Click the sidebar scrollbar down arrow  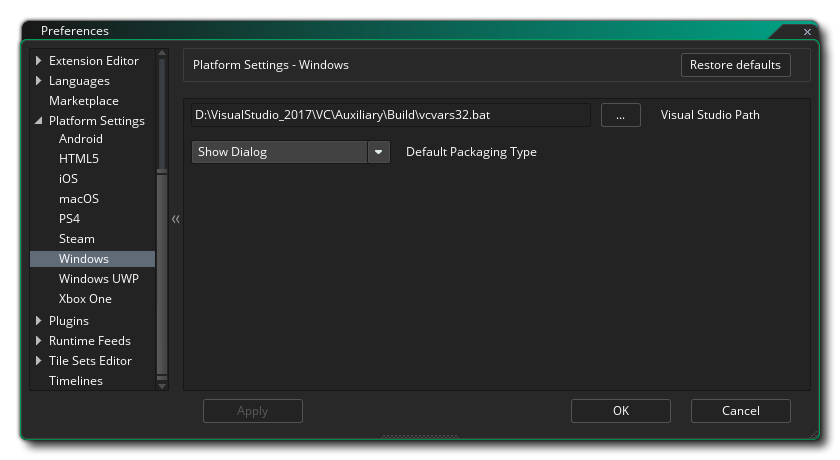click(x=162, y=384)
